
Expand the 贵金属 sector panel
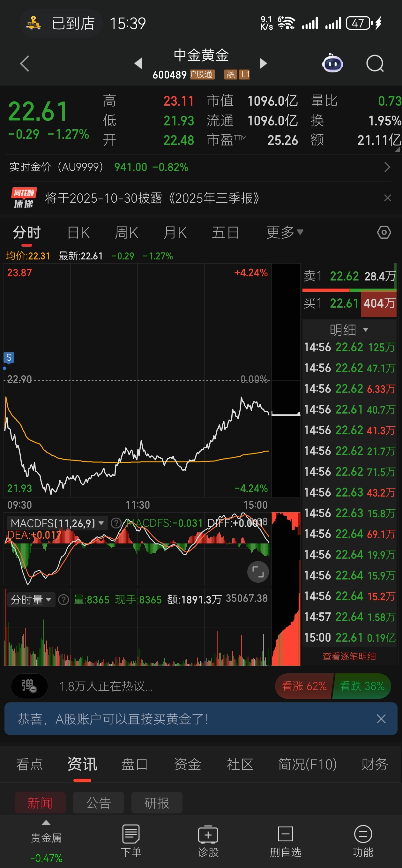46,842
